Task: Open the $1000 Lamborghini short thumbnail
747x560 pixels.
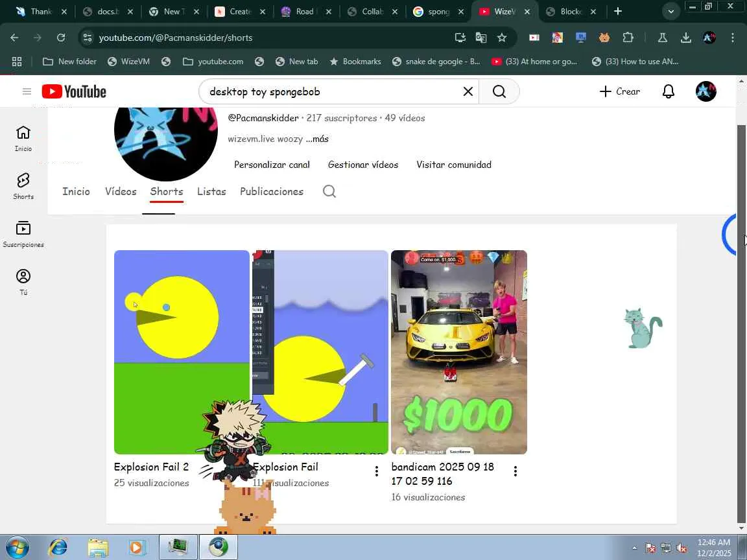Action: (x=459, y=352)
